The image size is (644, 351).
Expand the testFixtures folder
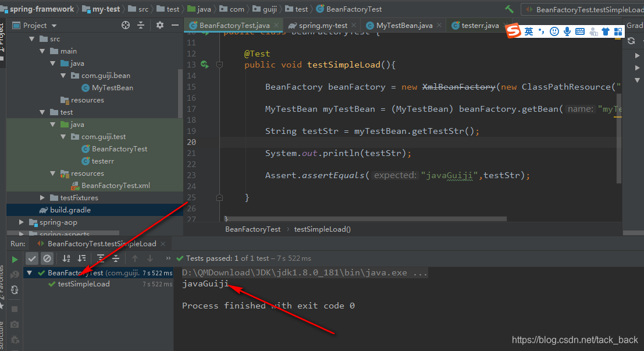tap(42, 198)
